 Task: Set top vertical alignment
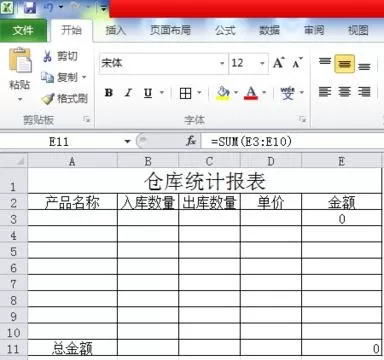[x=325, y=62]
